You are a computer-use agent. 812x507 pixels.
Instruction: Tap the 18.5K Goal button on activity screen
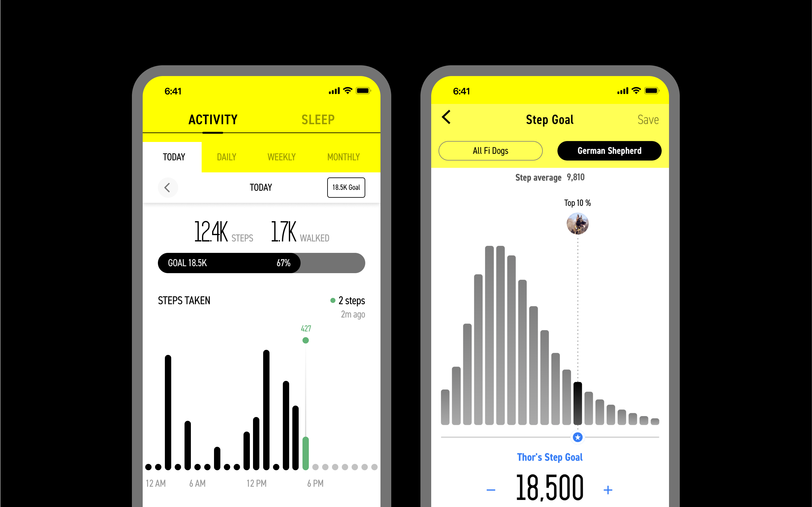tap(345, 186)
